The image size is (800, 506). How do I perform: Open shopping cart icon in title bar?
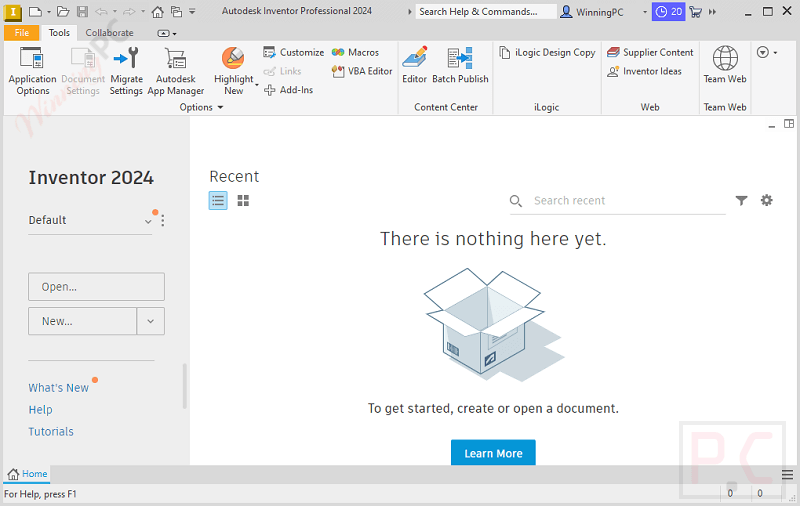click(695, 11)
